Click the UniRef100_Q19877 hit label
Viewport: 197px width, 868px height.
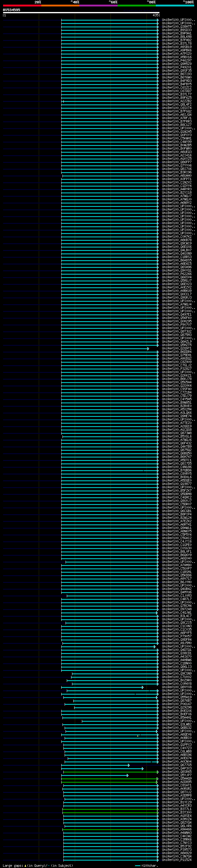pyautogui.click(x=176, y=484)
